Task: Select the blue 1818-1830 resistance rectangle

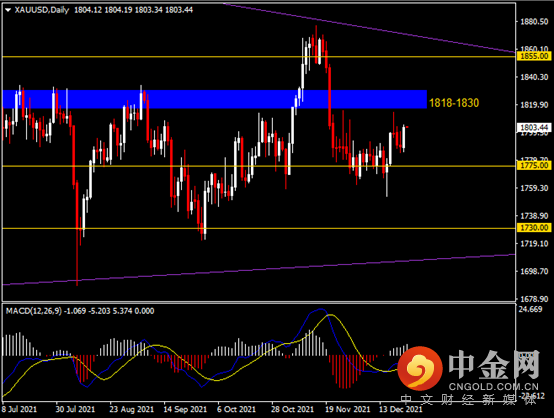Action: pyautogui.click(x=214, y=99)
